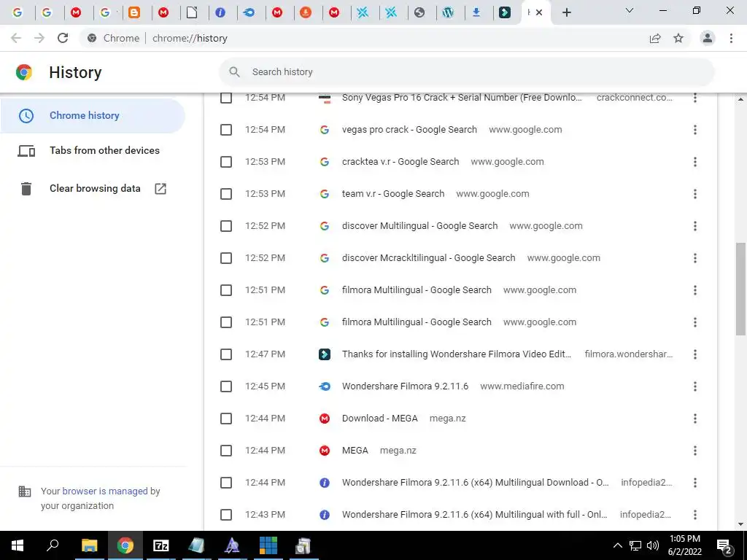Check the Wondershare Filmora 9.2.11.6 mediafire entry
The height and width of the screenshot is (560, 747).
pyautogui.click(x=226, y=386)
